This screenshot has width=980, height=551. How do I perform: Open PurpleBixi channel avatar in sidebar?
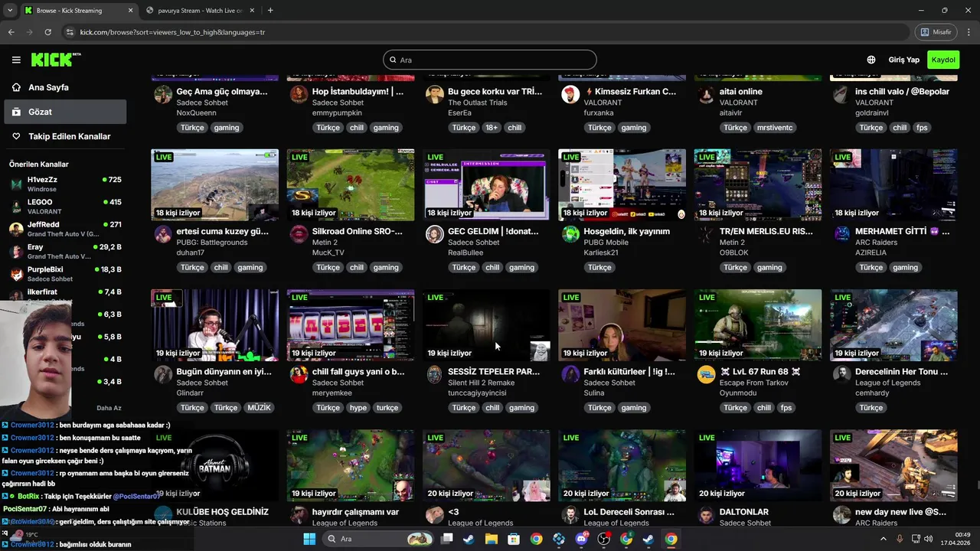pyautogui.click(x=16, y=274)
